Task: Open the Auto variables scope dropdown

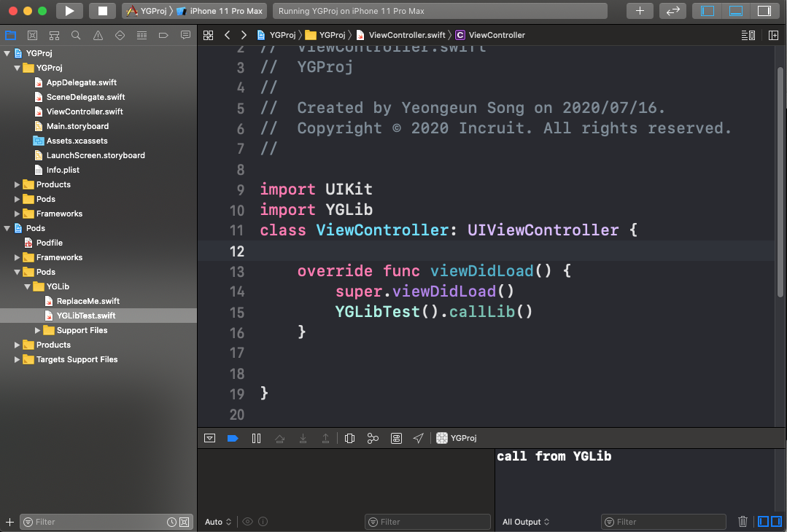Action: click(x=218, y=522)
